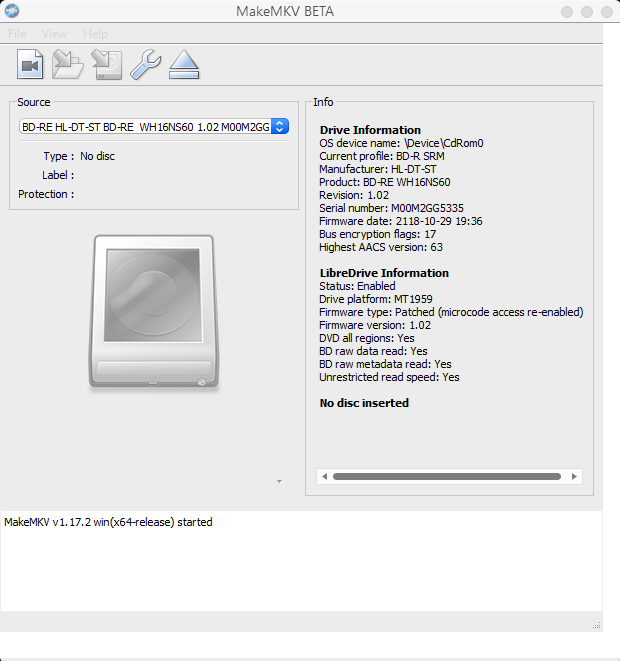
Task: Click 'Revision: 1.02' line
Action: pos(354,196)
